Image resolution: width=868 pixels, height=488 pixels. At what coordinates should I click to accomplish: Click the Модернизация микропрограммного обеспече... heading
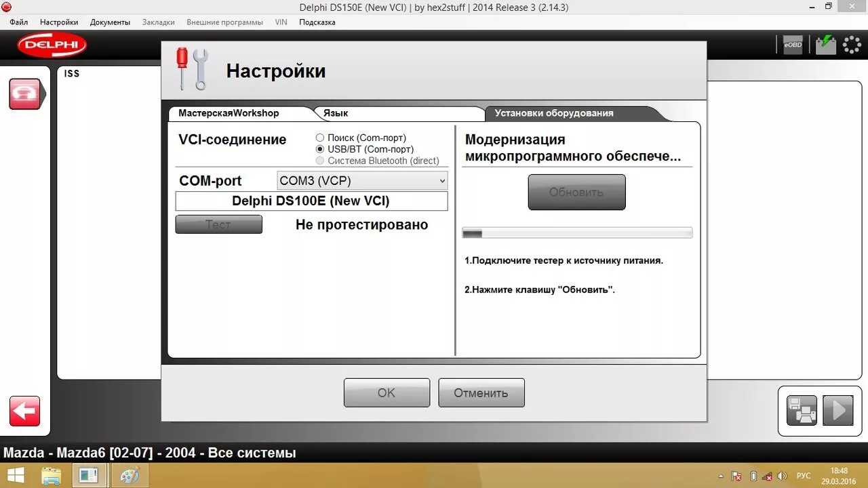pyautogui.click(x=573, y=148)
